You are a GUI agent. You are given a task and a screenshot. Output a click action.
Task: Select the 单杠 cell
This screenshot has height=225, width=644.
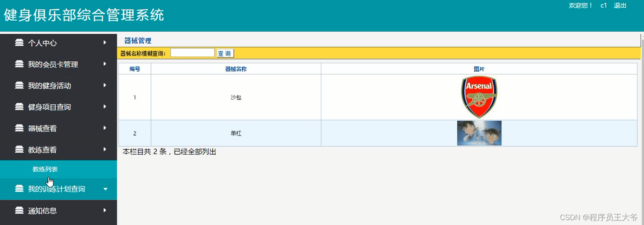coord(236,133)
